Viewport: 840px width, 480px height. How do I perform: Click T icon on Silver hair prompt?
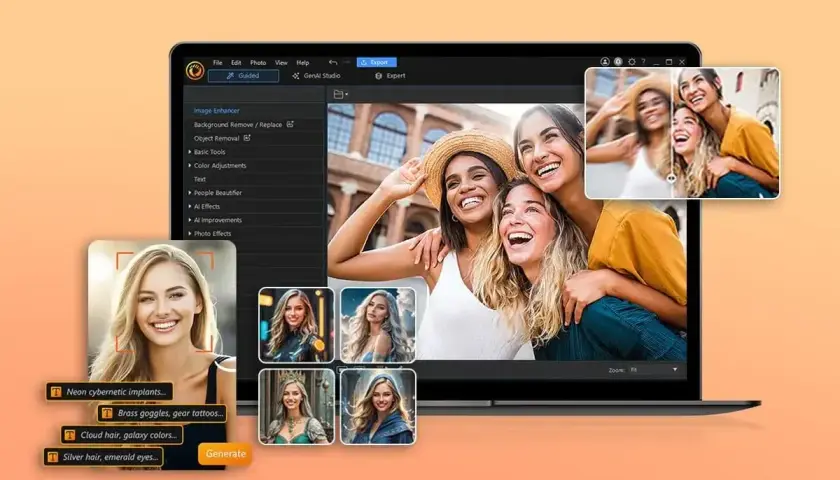point(52,457)
